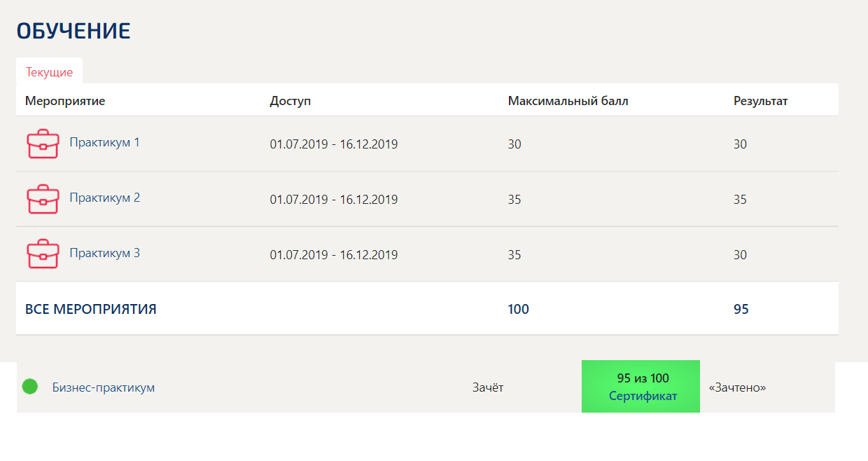Click the access dates for Практикум 1

[x=334, y=144]
